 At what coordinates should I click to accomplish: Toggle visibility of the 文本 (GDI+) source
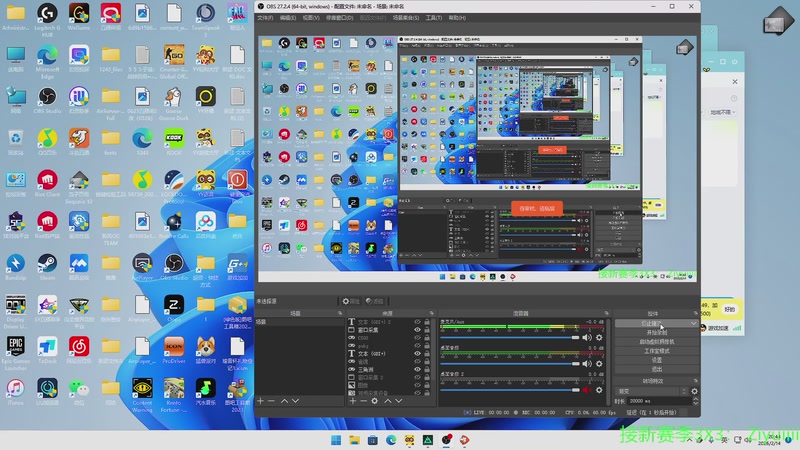417,354
